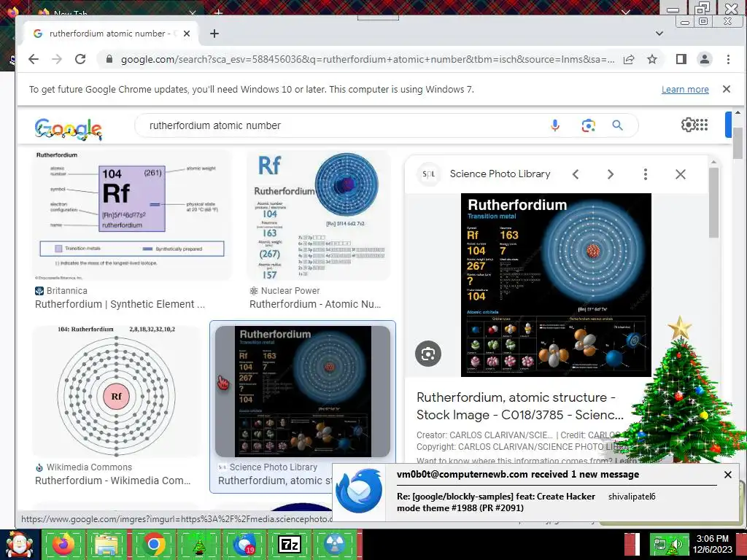Screen dimensions: 747x560
Task: Click the browser forward arrow
Action: [57, 59]
